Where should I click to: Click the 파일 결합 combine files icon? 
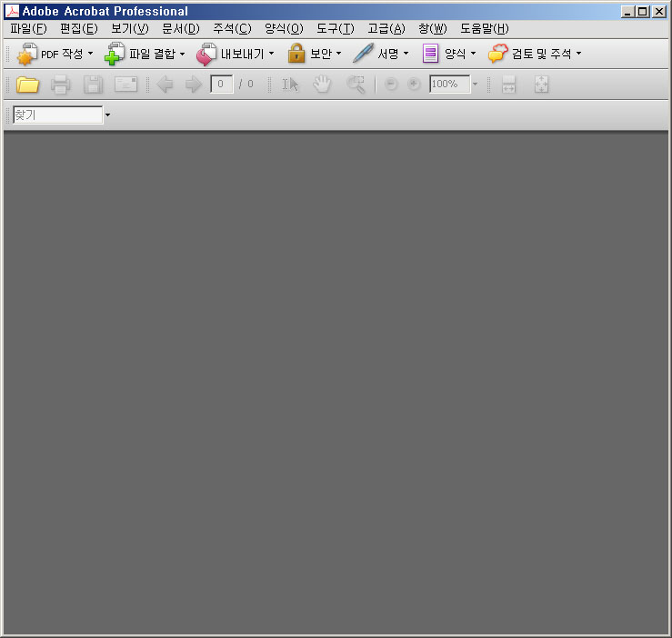pyautogui.click(x=115, y=54)
